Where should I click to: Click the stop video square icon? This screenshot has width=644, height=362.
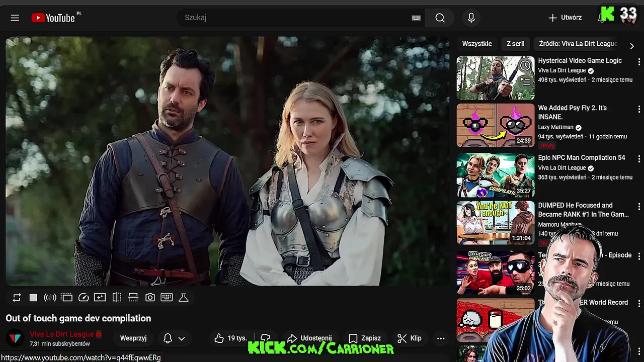pyautogui.click(x=33, y=298)
